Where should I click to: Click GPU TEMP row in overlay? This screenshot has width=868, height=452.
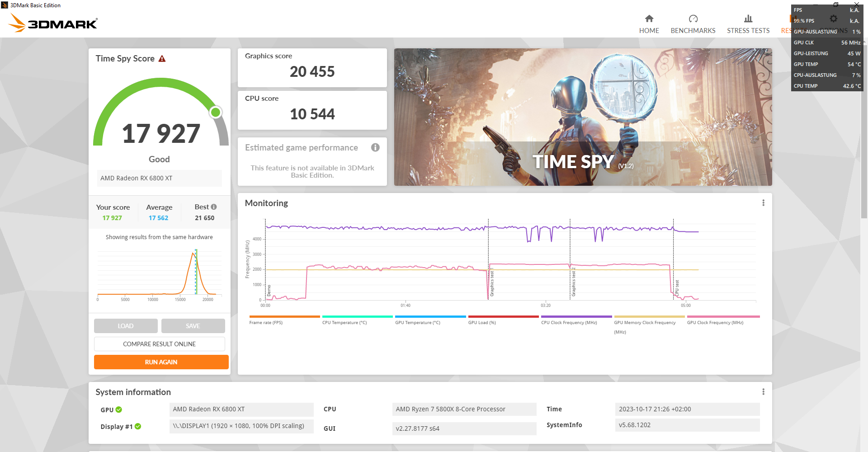(x=827, y=64)
